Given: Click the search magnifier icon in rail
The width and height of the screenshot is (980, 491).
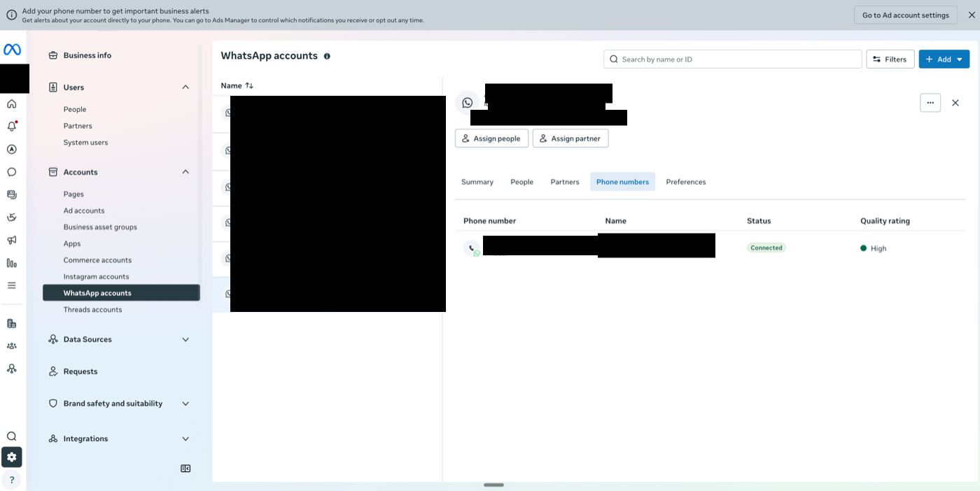Looking at the screenshot, I should 11,436.
